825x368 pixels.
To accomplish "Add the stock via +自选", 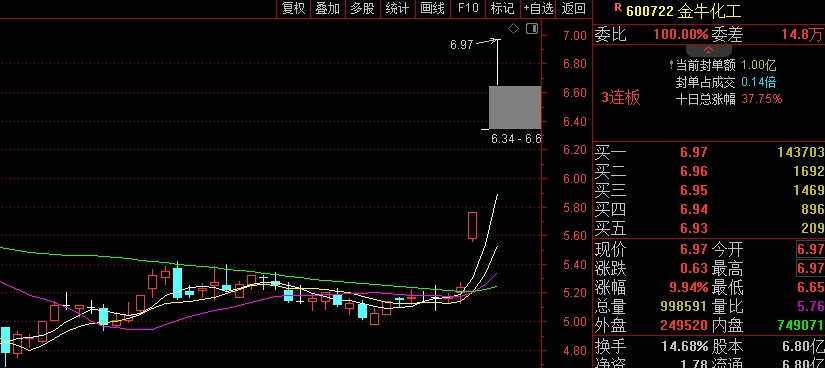I will (539, 8).
